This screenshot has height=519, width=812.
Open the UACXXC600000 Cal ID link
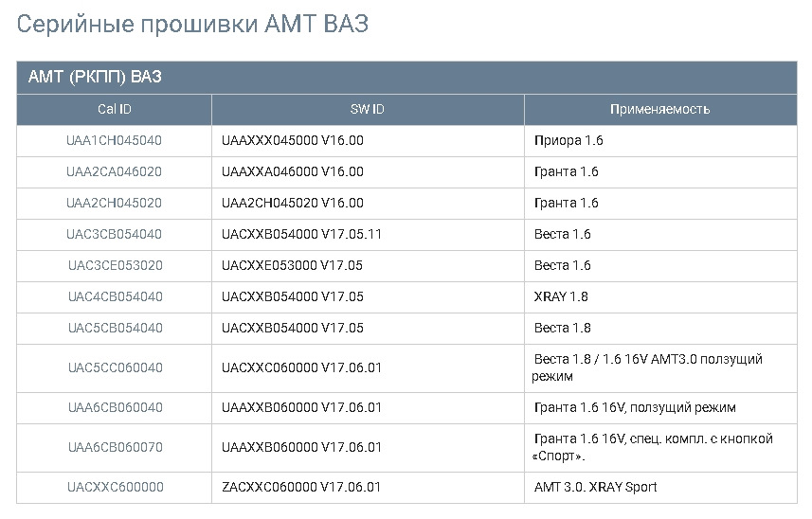coord(115,487)
